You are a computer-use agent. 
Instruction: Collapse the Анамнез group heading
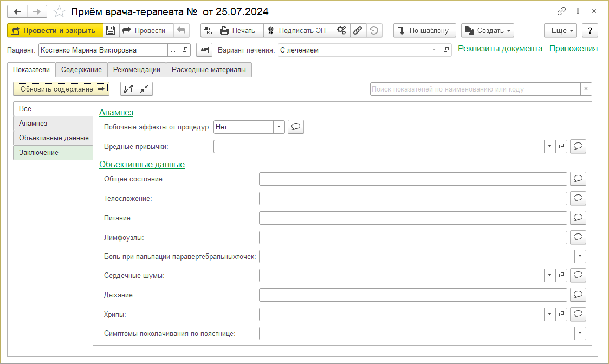(x=116, y=112)
